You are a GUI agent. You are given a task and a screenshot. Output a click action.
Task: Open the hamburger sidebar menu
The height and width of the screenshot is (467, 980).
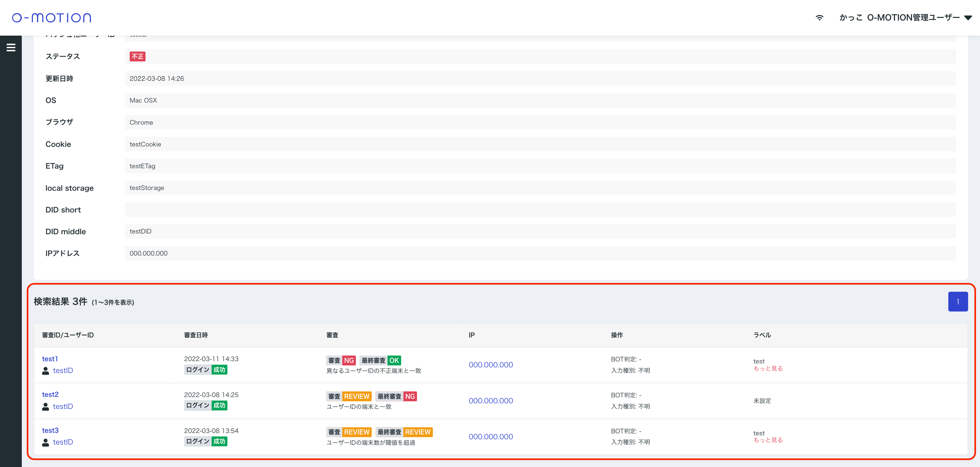point(11,47)
